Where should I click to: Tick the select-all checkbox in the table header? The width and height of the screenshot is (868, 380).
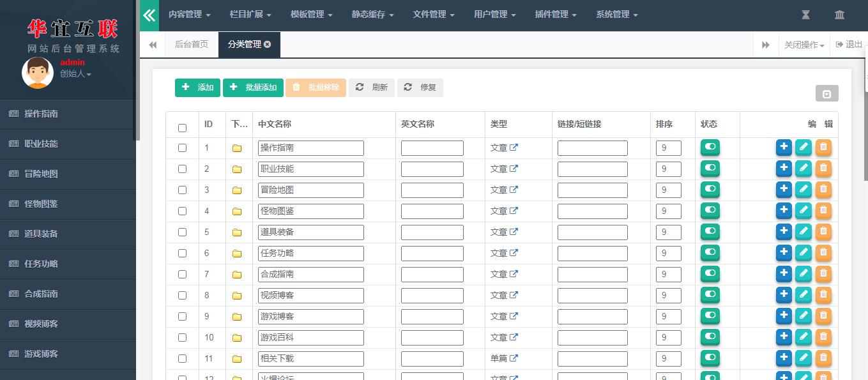tap(182, 128)
